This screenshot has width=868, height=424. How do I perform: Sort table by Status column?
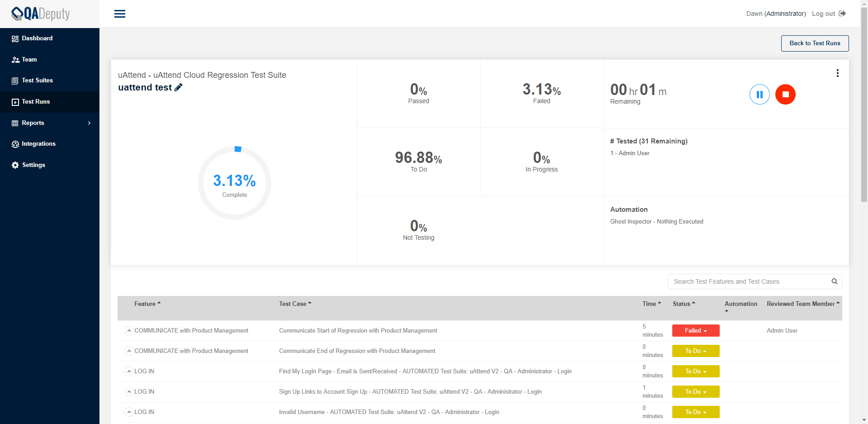pos(684,304)
